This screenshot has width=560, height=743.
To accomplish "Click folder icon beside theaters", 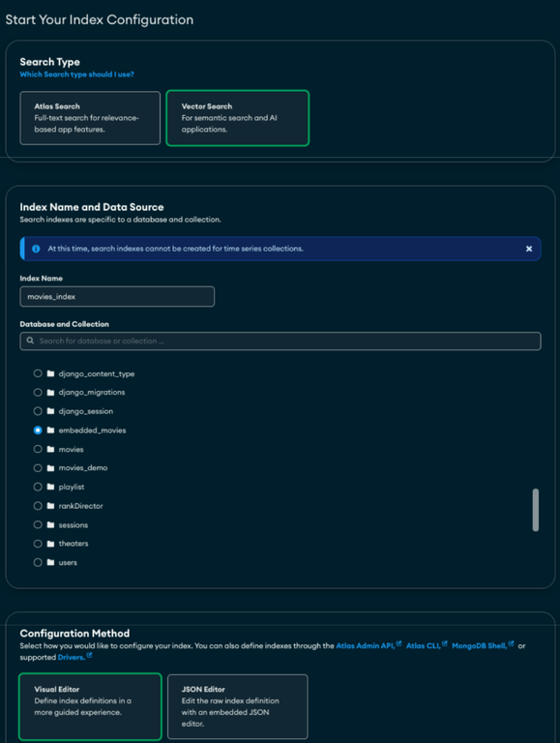I will pos(50,544).
